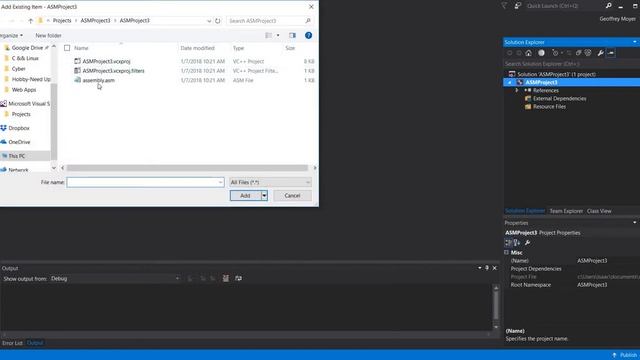Click the Search Solution Explorer field
Image resolution: width=640 pixels, height=360 pixels.
(571, 64)
